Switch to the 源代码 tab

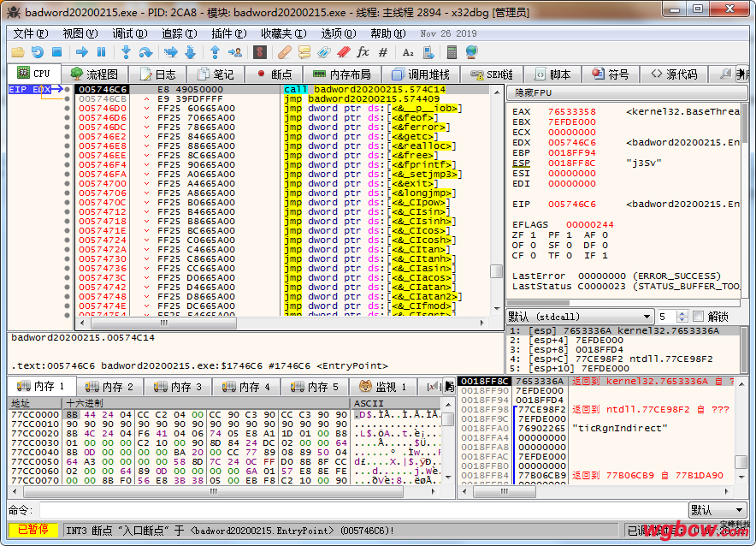tap(674, 74)
